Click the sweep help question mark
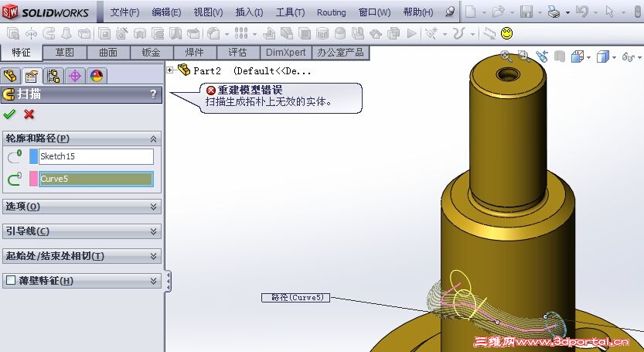Screen dimensions: 644x352 [x=153, y=94]
